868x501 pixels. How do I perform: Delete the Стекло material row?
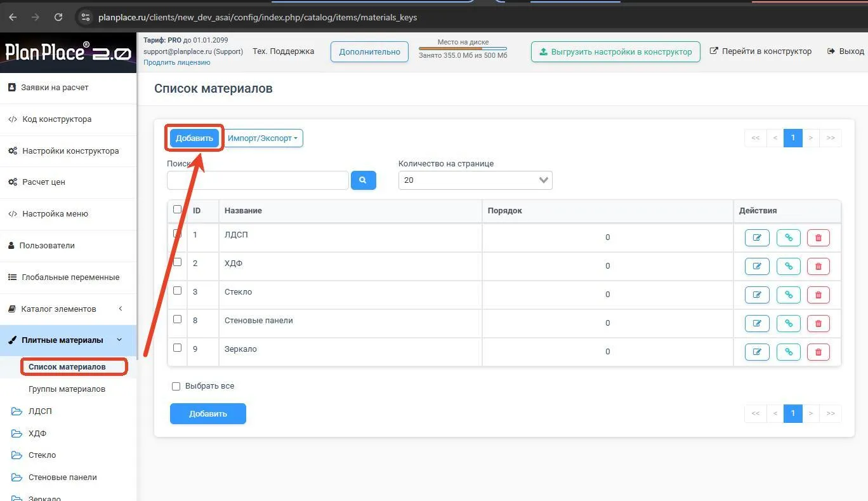click(x=819, y=295)
